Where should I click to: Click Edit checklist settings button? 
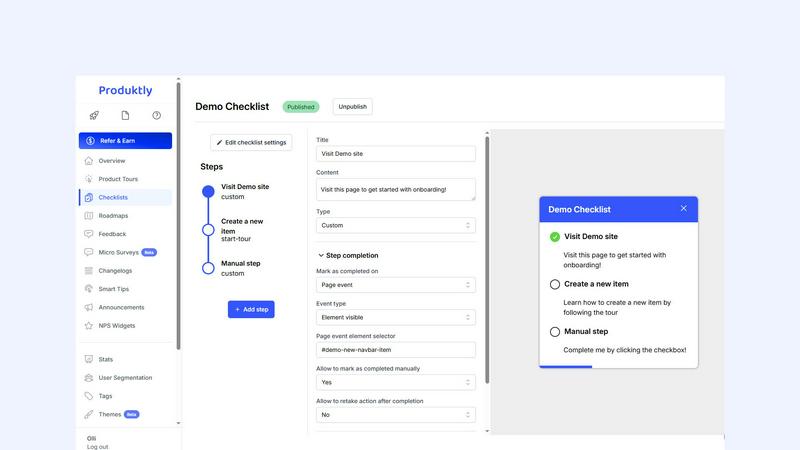click(x=251, y=142)
